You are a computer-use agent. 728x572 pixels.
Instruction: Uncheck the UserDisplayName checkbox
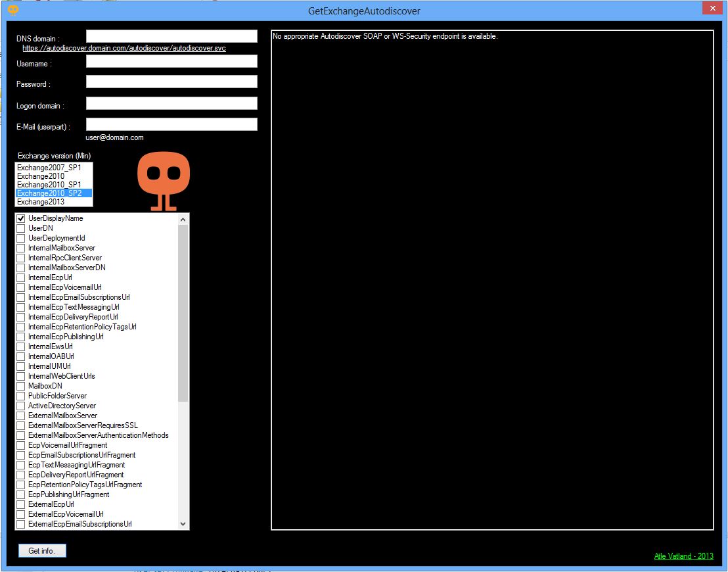click(21, 218)
